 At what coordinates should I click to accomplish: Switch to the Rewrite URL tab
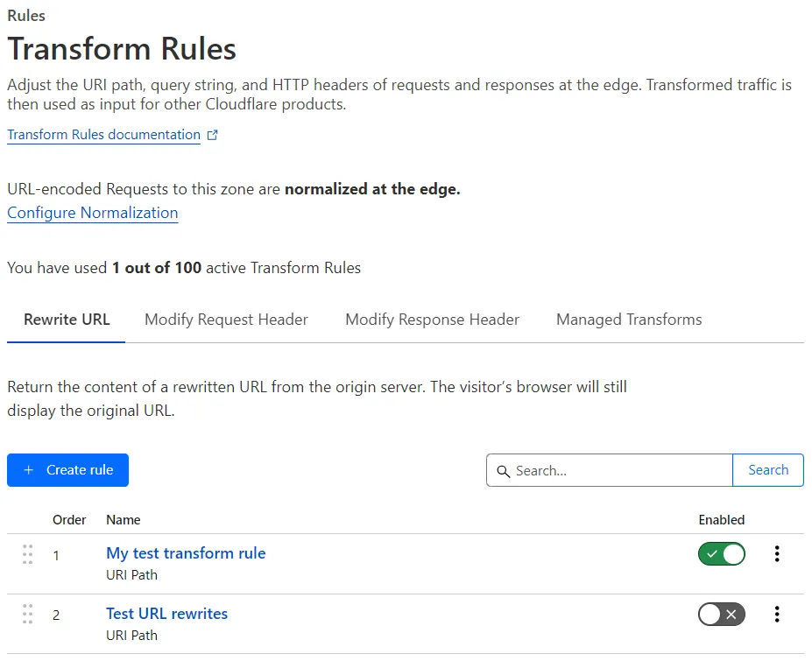pos(66,320)
